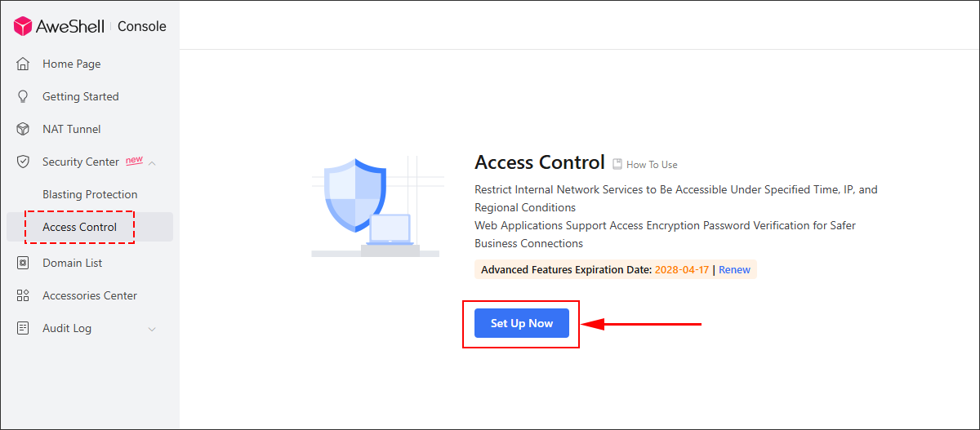The height and width of the screenshot is (430, 980).
Task: Select Access Control in sidebar
Action: [90, 227]
